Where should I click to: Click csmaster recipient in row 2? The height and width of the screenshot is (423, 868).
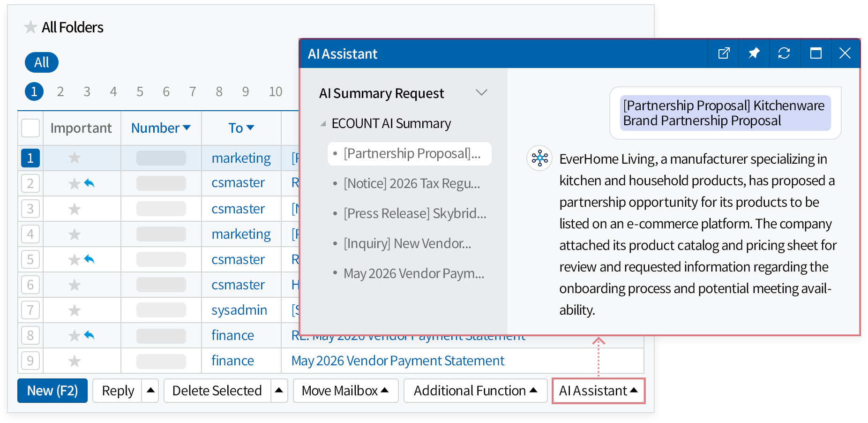tap(238, 182)
